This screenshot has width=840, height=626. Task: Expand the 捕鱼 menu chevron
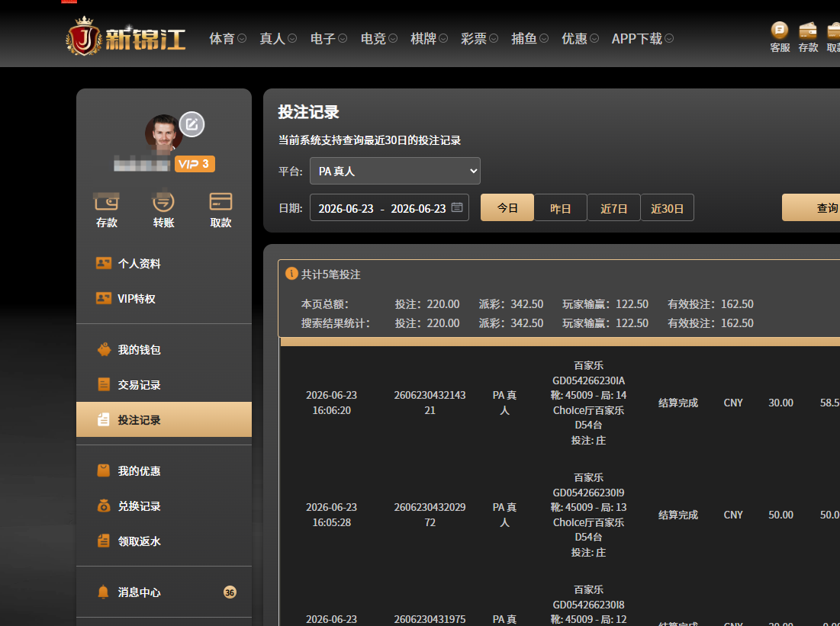point(544,39)
